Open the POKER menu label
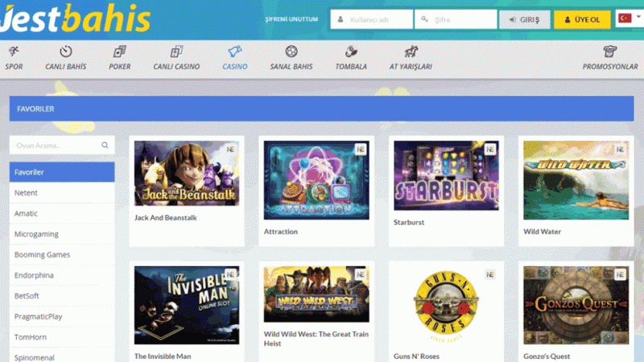The image size is (644, 362). (119, 67)
